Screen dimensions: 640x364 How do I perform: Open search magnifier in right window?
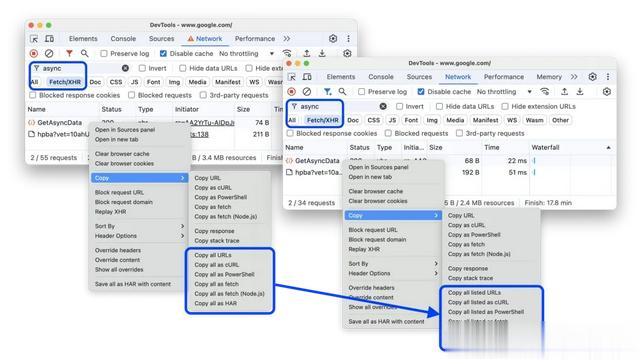click(342, 92)
